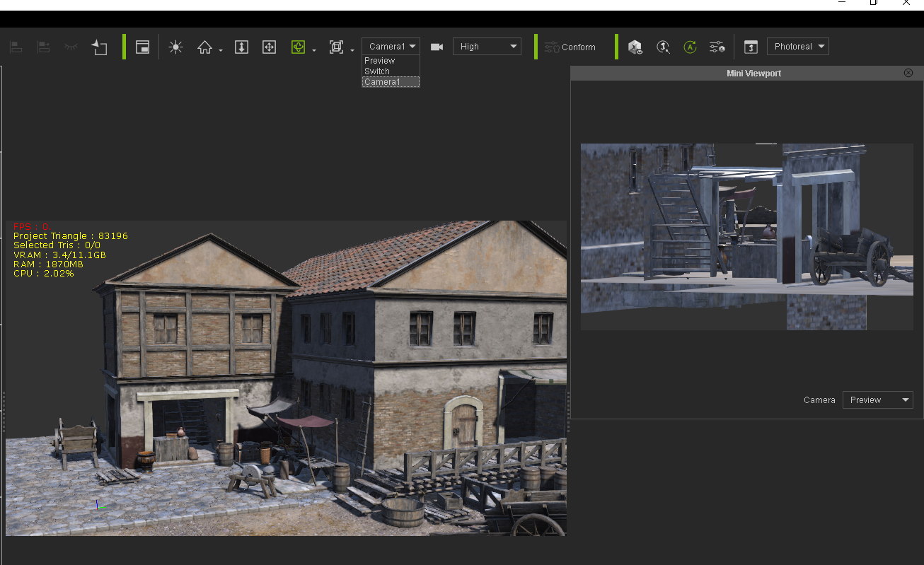
Task: Click the vertical zoom arrows icon
Action: (241, 47)
